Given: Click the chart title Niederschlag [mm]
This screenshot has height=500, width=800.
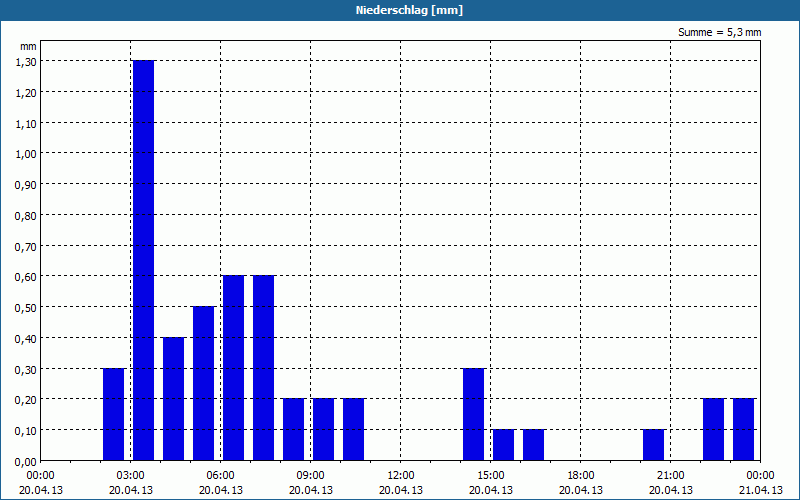Looking at the screenshot, I should coord(409,10).
